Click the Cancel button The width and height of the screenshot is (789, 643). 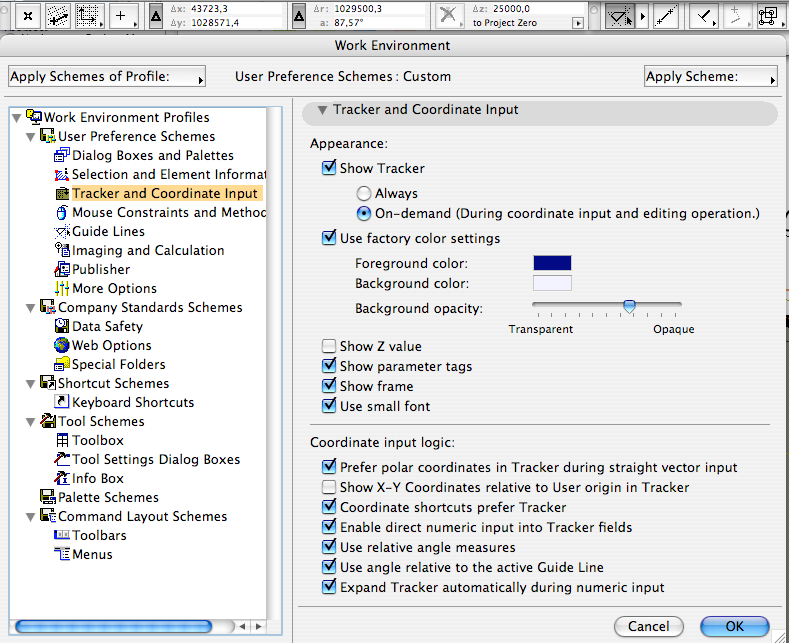pos(649,626)
